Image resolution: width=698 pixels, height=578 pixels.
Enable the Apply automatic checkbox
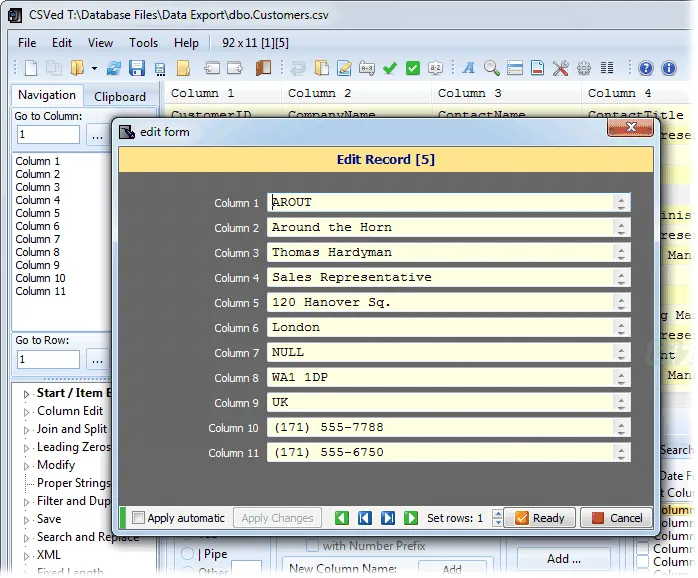coord(138,517)
